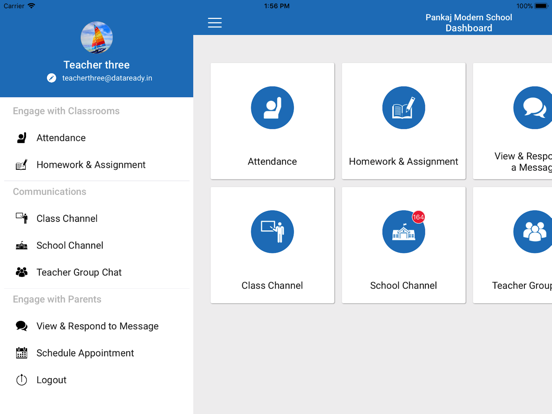Click the Wi-Fi status icon
Image resolution: width=552 pixels, height=414 pixels.
coord(32,6)
